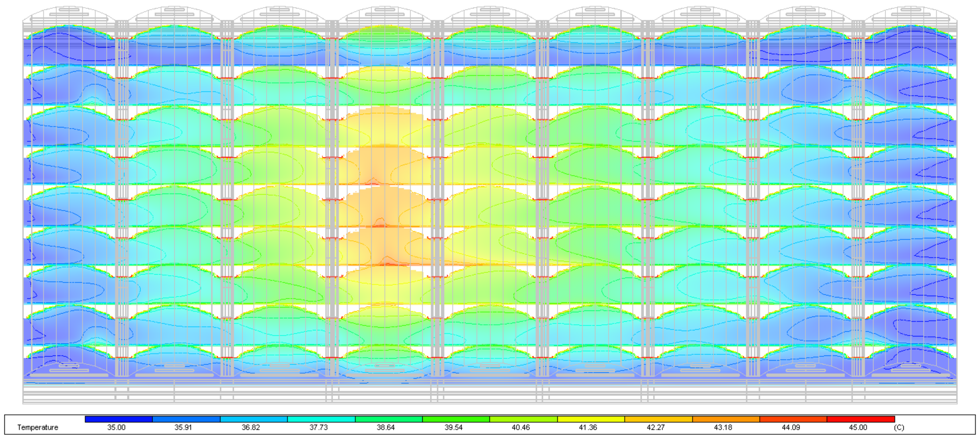
Task: Click the dark blue 35.00 legend swatch
Action: [x=119, y=419]
